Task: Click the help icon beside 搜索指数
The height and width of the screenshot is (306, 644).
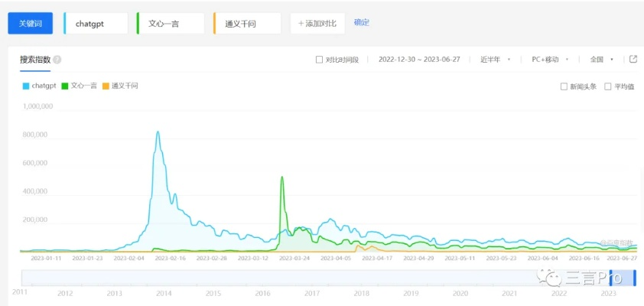Action: pyautogui.click(x=57, y=60)
